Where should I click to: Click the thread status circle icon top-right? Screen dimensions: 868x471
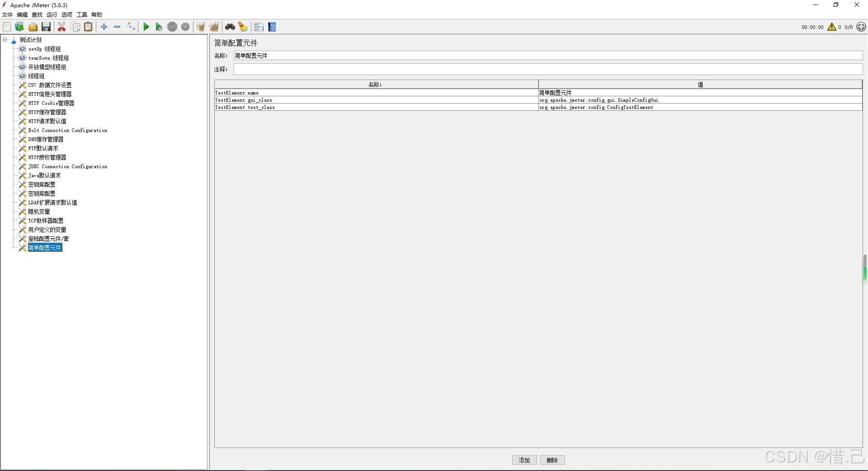[861, 27]
